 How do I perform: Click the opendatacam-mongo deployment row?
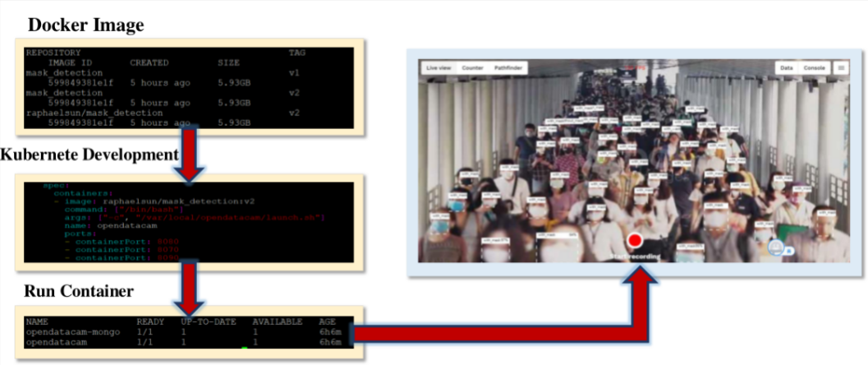pos(73,331)
